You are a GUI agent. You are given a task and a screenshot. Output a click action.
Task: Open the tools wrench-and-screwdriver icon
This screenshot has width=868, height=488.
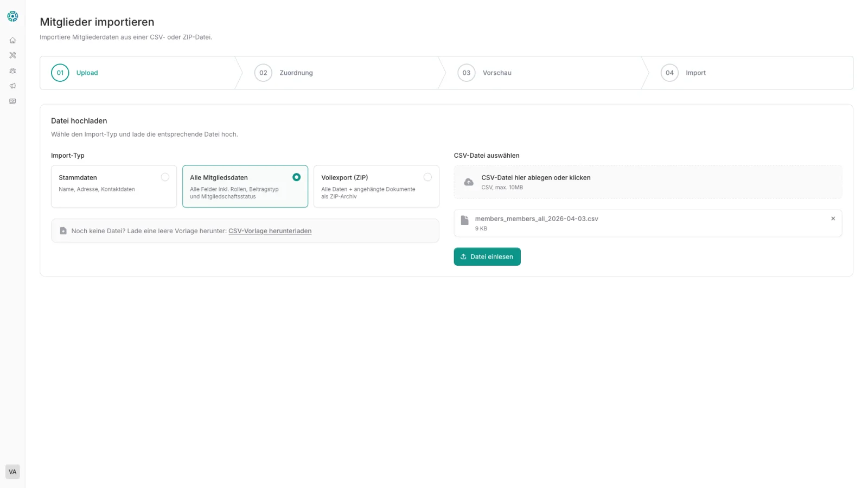[12, 55]
